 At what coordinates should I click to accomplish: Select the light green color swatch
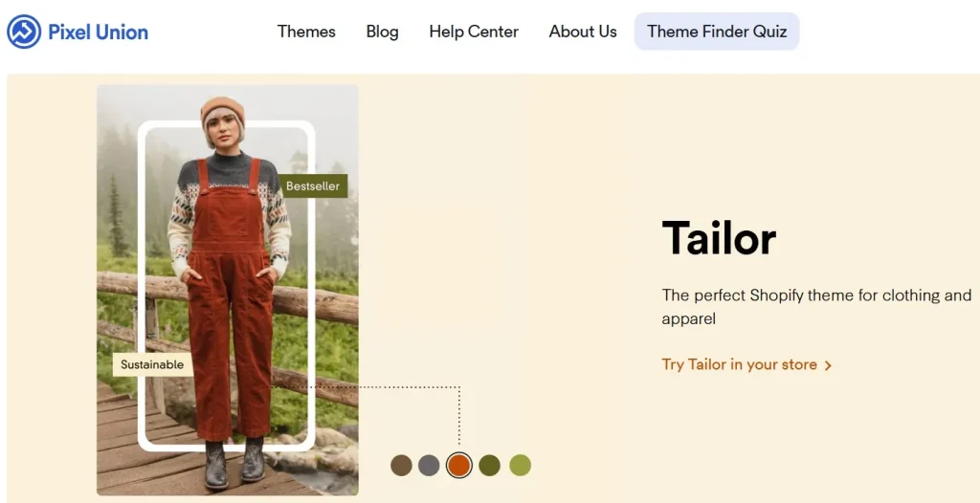[x=520, y=466]
